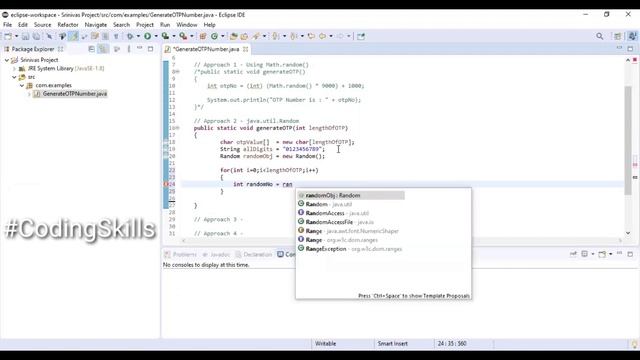Open the New file dropdown arrow

[16, 36]
